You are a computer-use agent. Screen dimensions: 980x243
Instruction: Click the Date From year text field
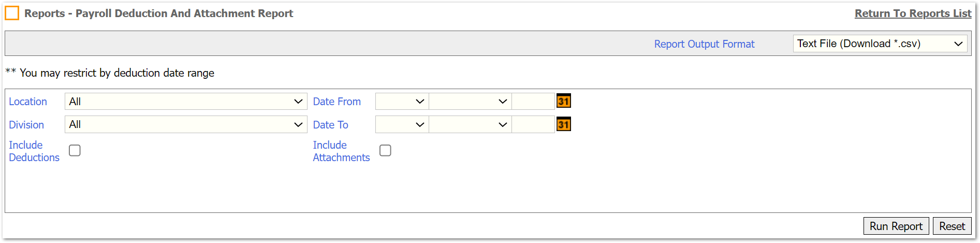coord(533,102)
